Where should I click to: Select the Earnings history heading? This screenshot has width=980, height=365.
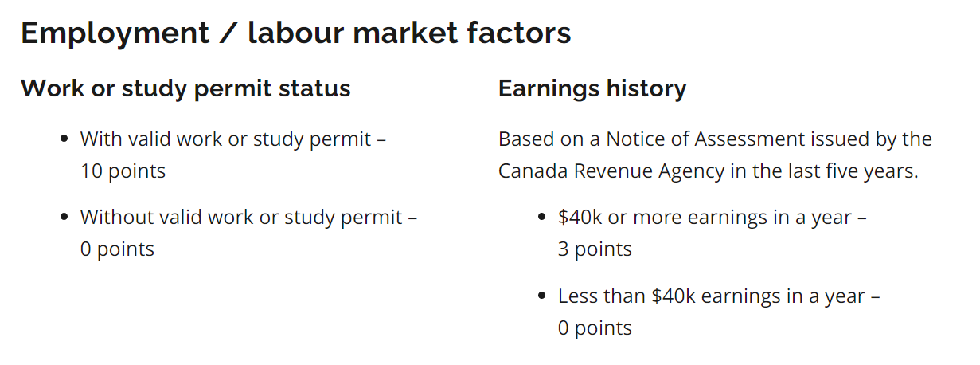[592, 88]
